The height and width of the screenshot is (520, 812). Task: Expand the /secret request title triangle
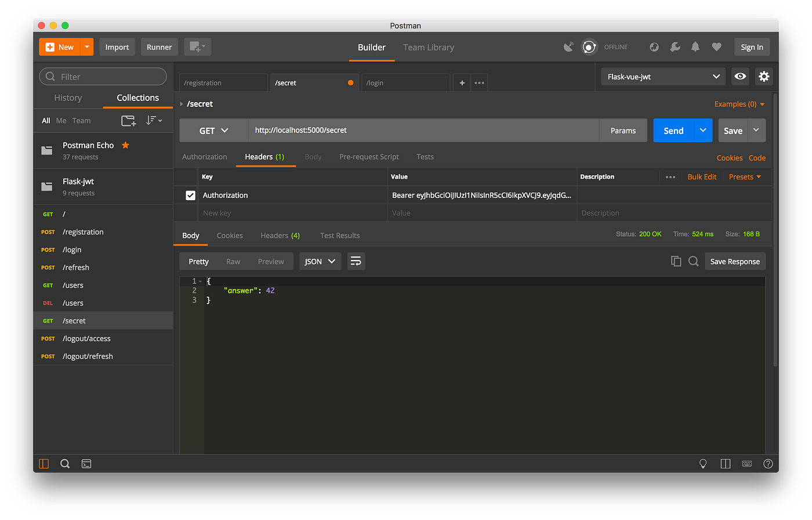click(x=182, y=104)
